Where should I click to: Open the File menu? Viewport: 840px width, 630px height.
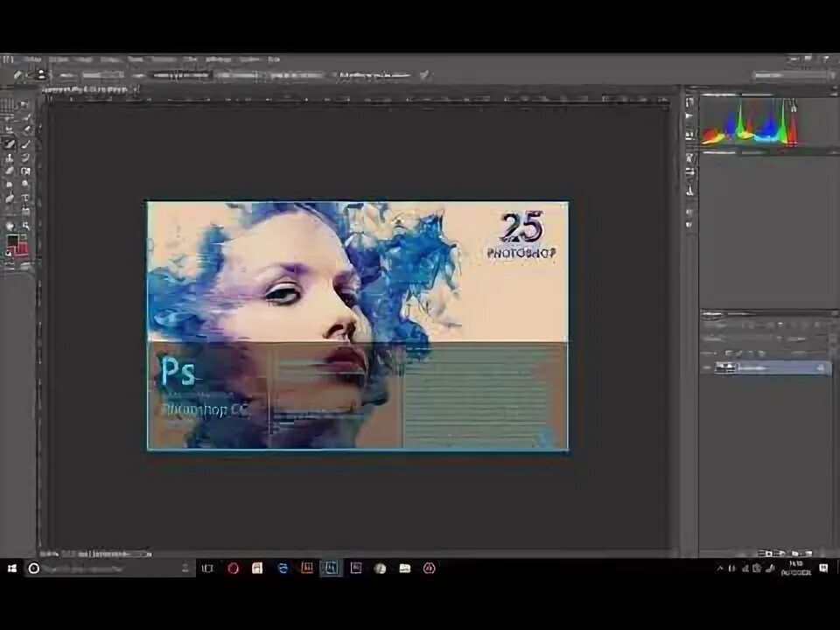(x=31, y=59)
